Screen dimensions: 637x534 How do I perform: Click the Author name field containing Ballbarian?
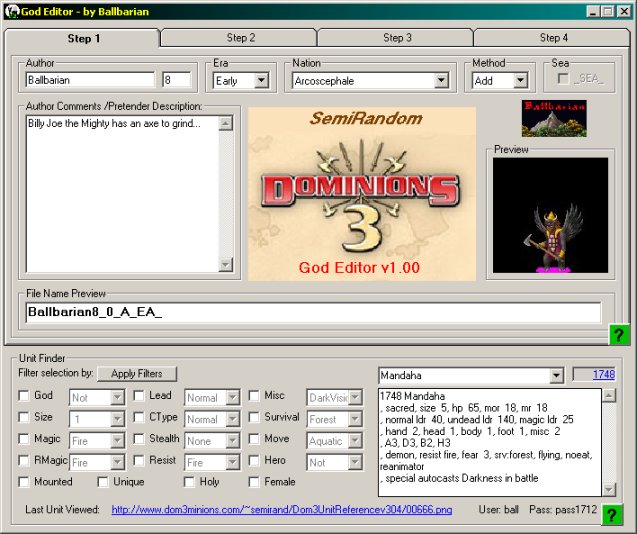90,79
